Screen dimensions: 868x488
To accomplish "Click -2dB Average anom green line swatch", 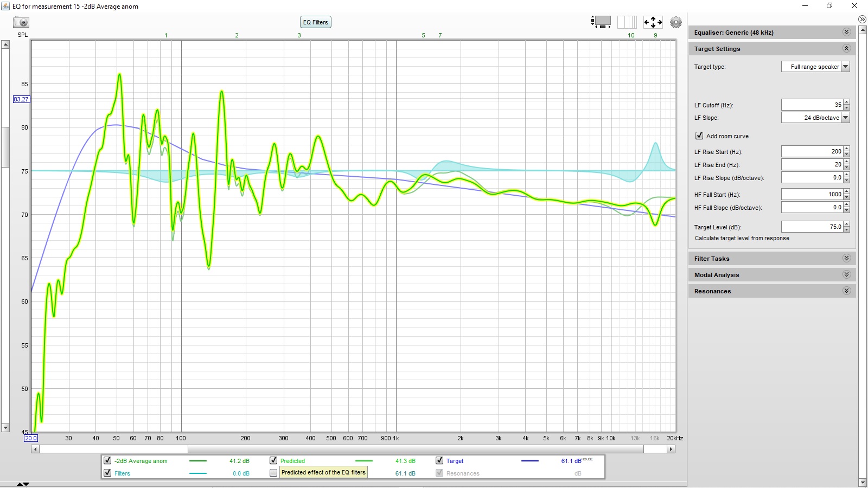I will point(198,461).
